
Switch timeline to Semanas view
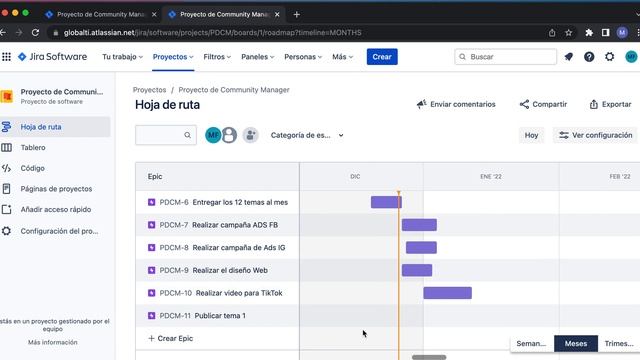(x=532, y=344)
